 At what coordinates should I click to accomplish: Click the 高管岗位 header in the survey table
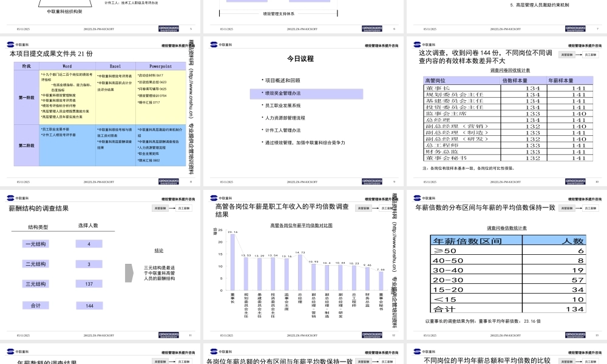tap(462, 81)
